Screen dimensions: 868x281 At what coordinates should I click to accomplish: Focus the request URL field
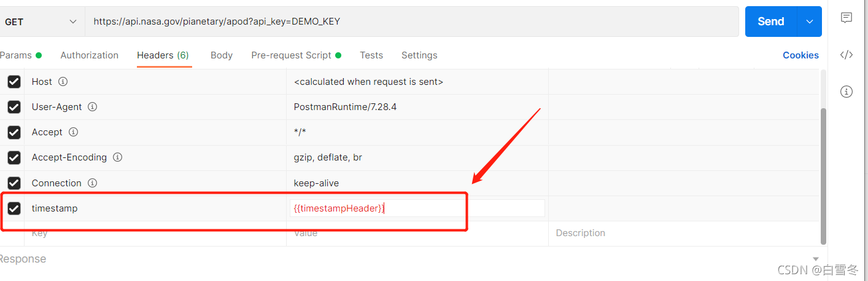(412, 22)
